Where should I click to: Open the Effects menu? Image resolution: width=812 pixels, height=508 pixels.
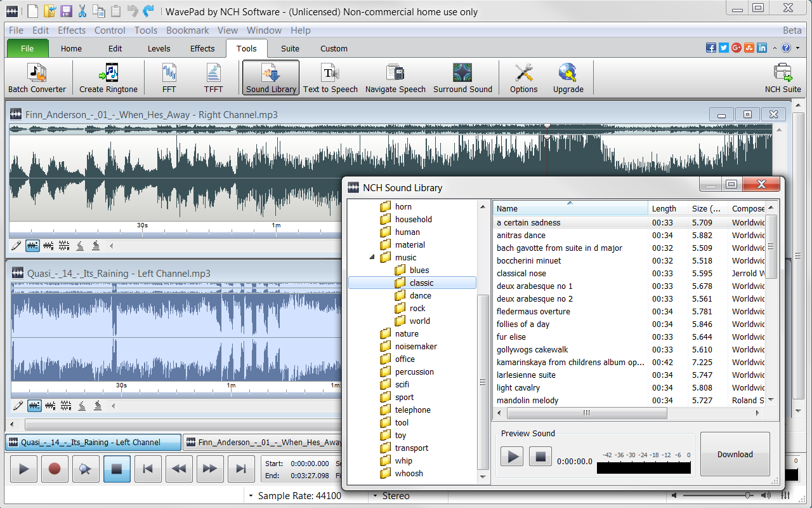coord(71,30)
